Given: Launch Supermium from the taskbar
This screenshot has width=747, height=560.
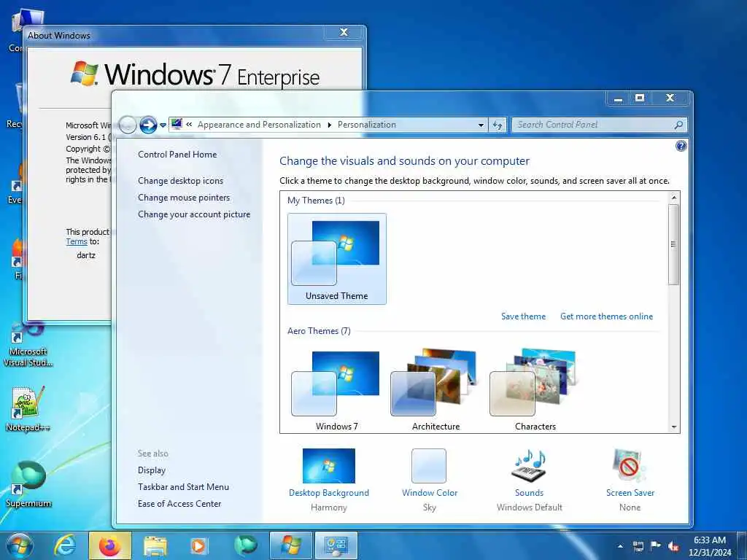Looking at the screenshot, I should (x=245, y=545).
